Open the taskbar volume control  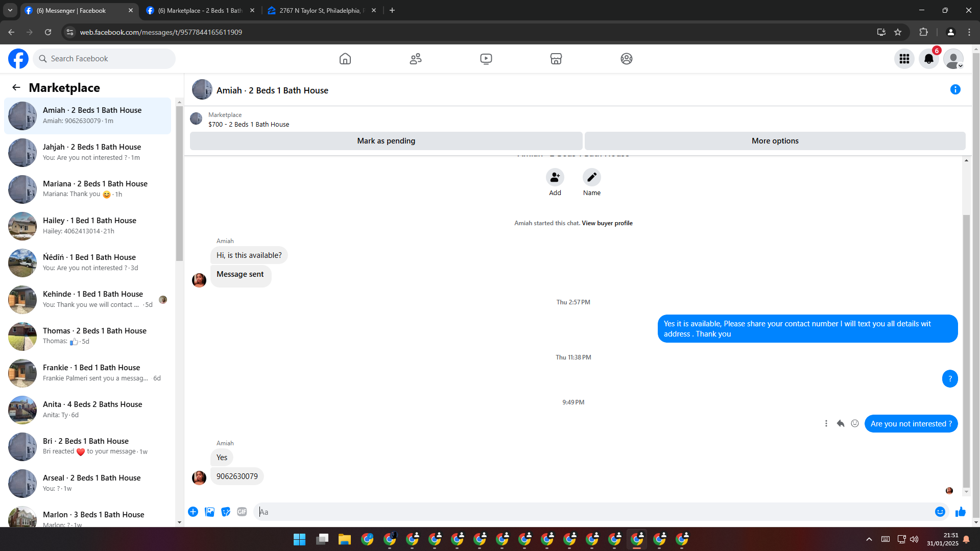pos(914,539)
